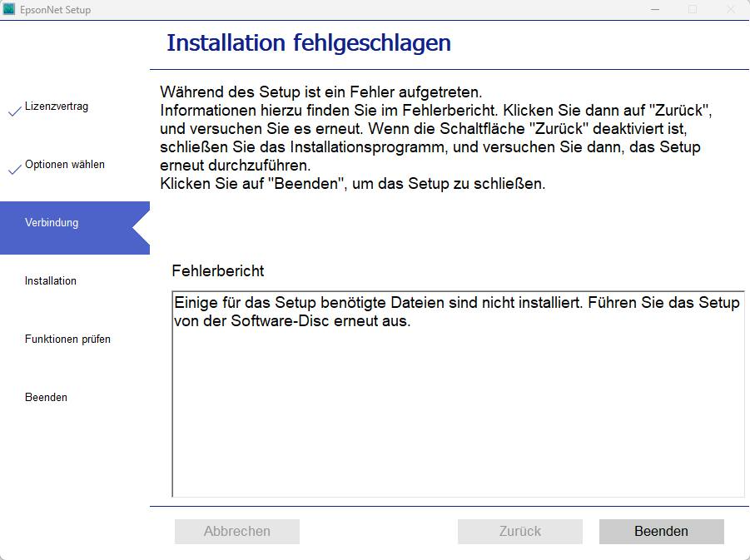
Task: Click the checkmark beside Optionen wählen
Action: (x=13, y=168)
